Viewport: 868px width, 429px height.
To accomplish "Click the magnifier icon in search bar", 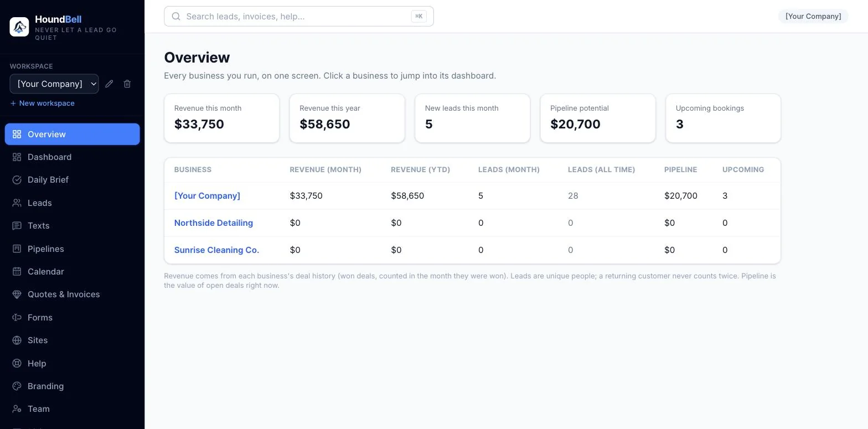I will pyautogui.click(x=176, y=16).
